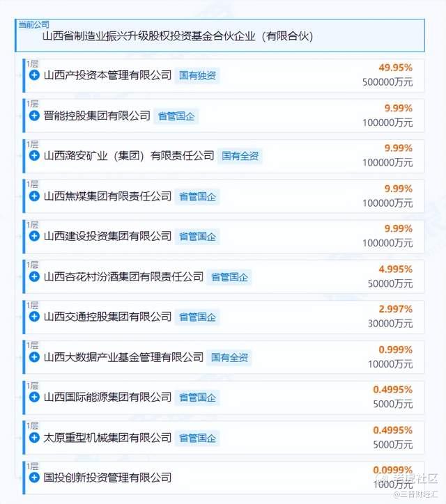Expand 晋能控股集团有限公司 plus icon
This screenshot has height=504, width=446.
coord(34,116)
